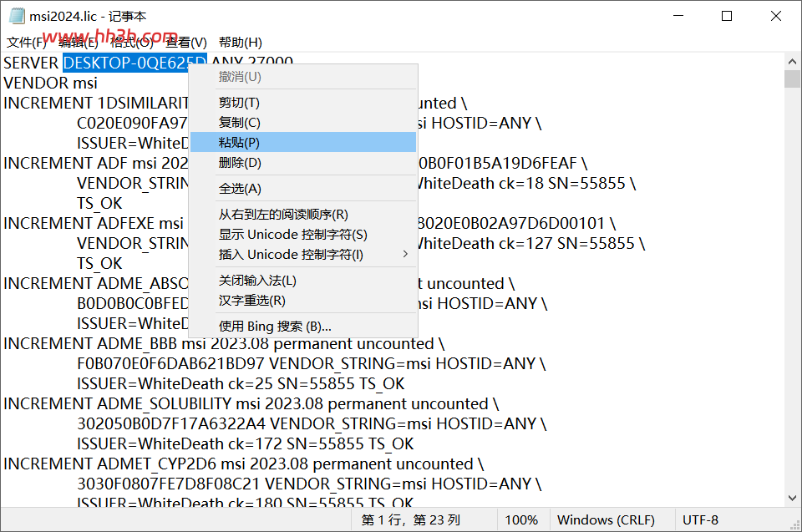Toggle 从右到左的阅读顺序(R) option
The width and height of the screenshot is (802, 532).
point(303,214)
